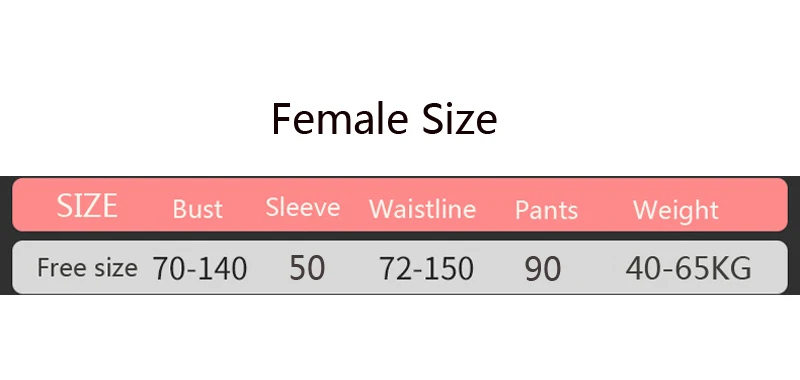
Task: Click the Sleeve column header
Action: (x=303, y=207)
